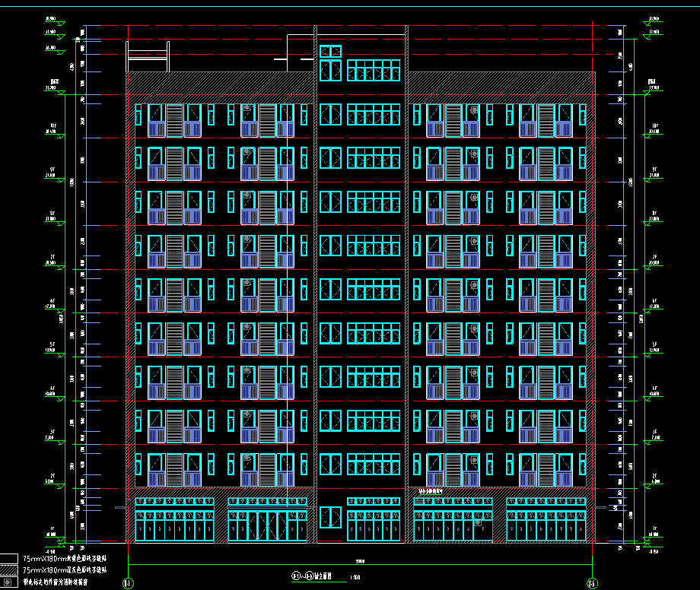
Task: Select the second 75mmX180mm legend text line
Action: coord(65,569)
